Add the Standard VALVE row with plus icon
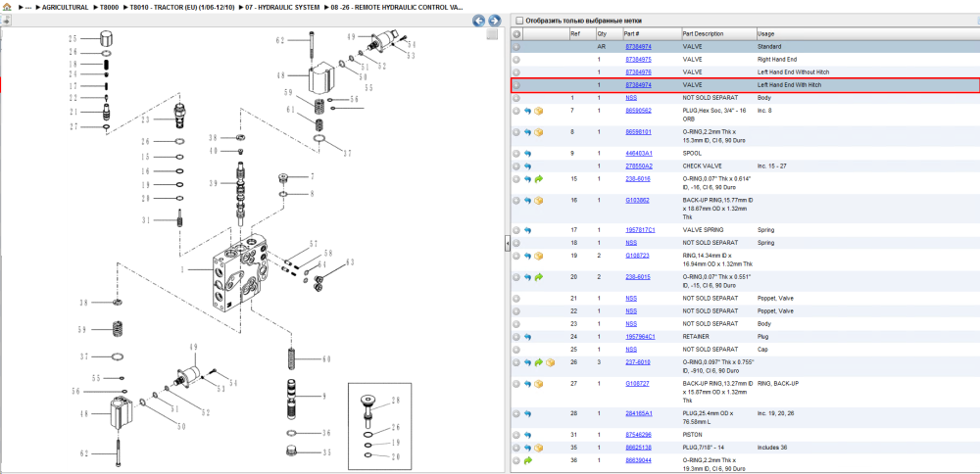980x474 pixels. click(516, 47)
